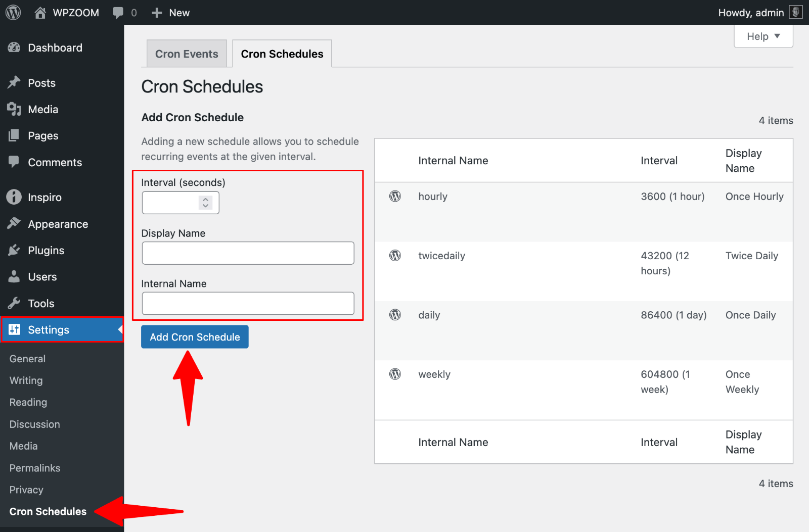Click the plus icon next to New

pos(157,13)
